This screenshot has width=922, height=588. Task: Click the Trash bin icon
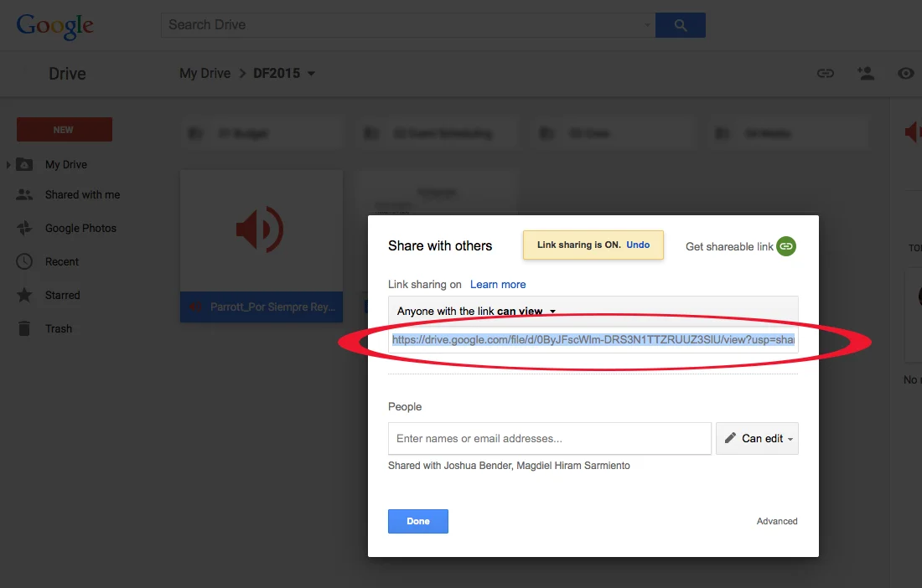[x=24, y=328]
